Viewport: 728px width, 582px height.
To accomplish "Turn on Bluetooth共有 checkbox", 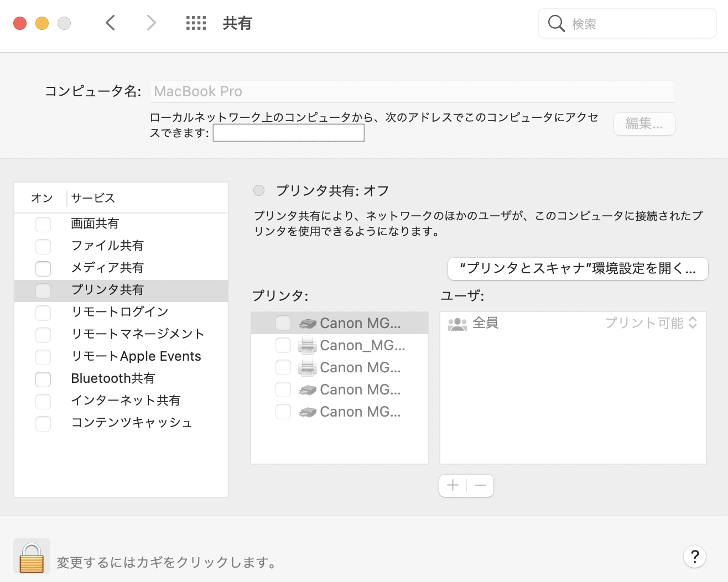I will pos(43,379).
